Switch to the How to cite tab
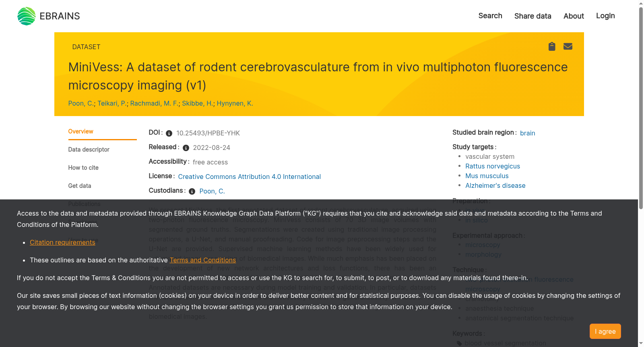The width and height of the screenshot is (644, 347). tap(83, 168)
